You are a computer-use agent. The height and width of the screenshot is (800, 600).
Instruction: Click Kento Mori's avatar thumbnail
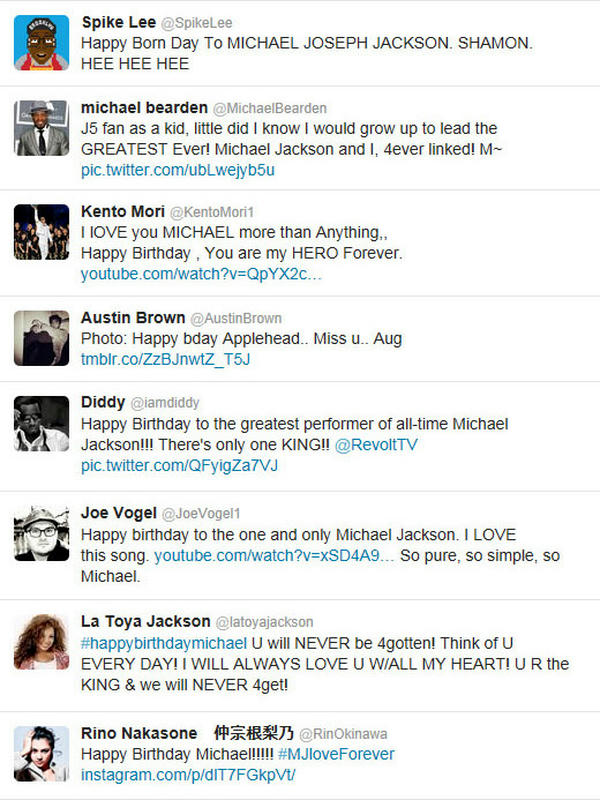(x=42, y=232)
